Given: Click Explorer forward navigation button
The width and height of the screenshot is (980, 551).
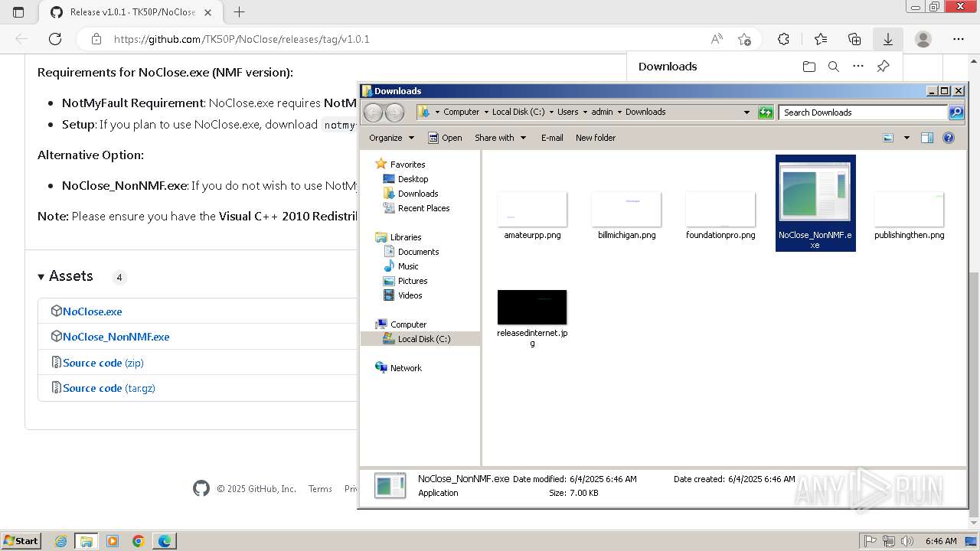Looking at the screenshot, I should pos(394,112).
